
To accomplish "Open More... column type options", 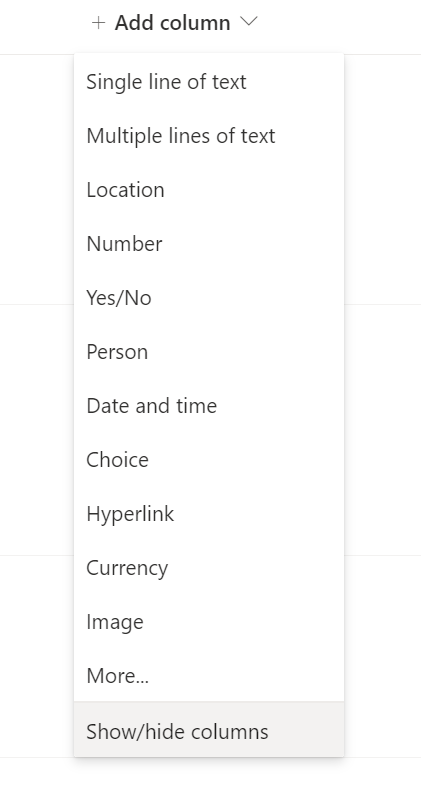I will (209, 677).
